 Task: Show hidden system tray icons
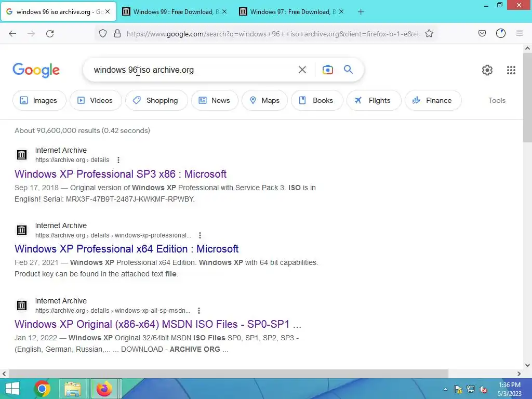pos(445,389)
